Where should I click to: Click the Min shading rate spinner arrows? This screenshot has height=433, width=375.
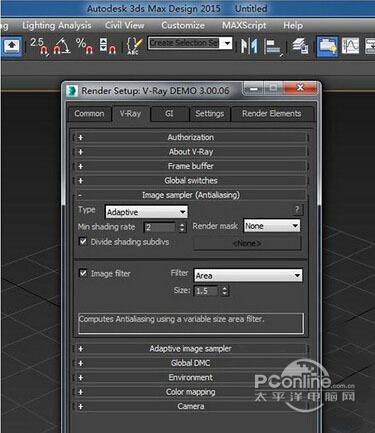(x=182, y=227)
